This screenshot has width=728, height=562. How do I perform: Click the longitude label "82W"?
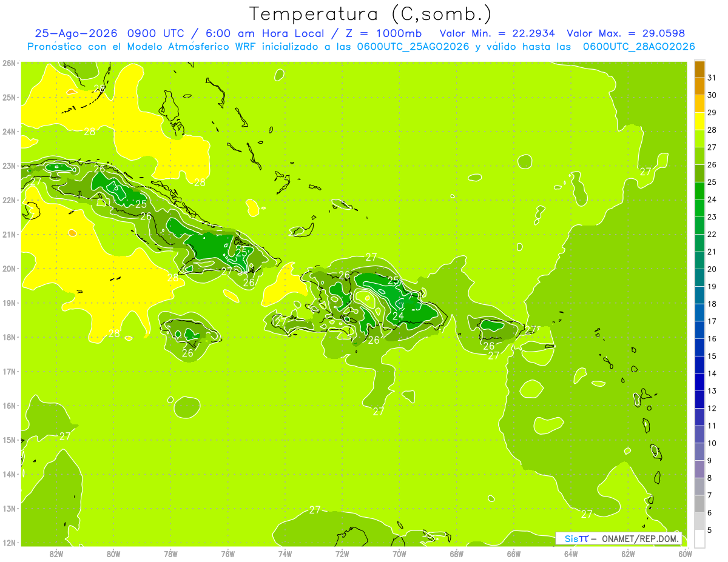[56, 554]
